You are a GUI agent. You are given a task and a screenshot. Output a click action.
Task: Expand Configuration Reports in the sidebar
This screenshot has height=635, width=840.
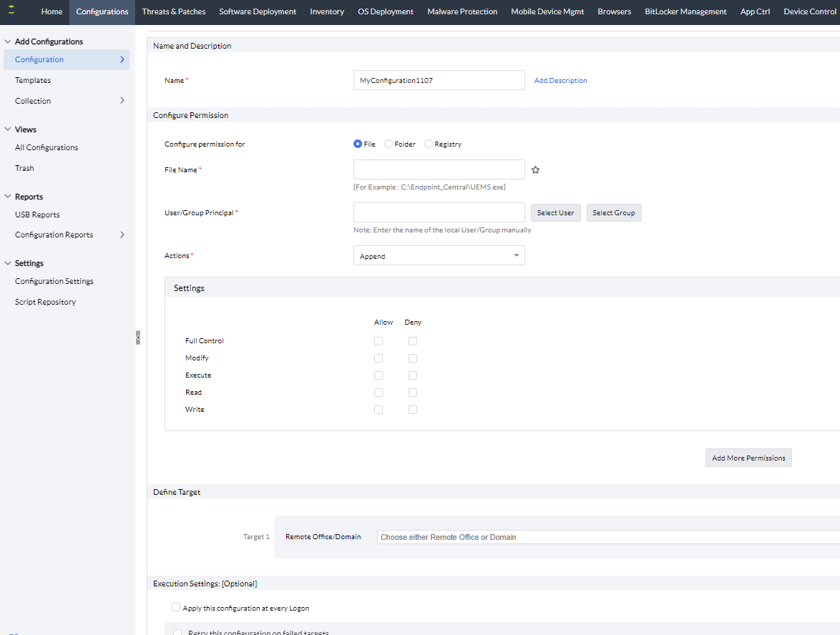(x=122, y=235)
